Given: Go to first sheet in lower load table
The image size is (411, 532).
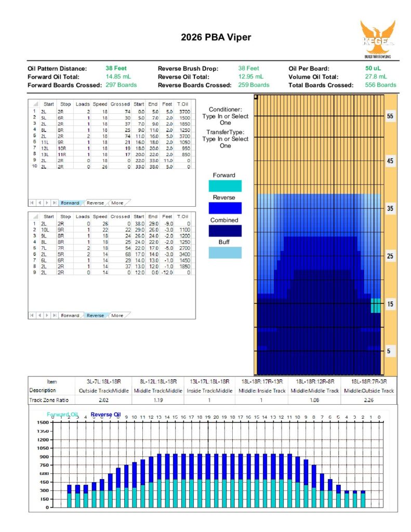Looking at the screenshot, I should pyautogui.click(x=32, y=315).
